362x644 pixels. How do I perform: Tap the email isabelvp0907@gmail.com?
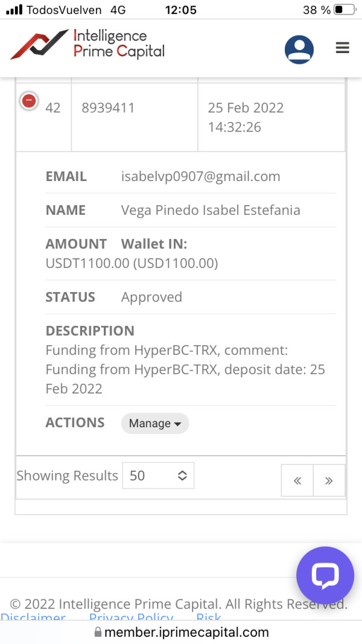[x=200, y=177]
